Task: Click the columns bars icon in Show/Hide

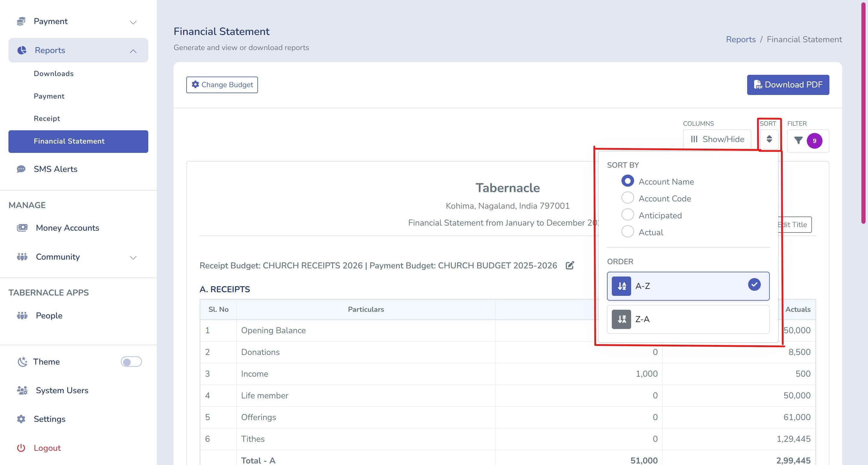Action: [x=694, y=139]
